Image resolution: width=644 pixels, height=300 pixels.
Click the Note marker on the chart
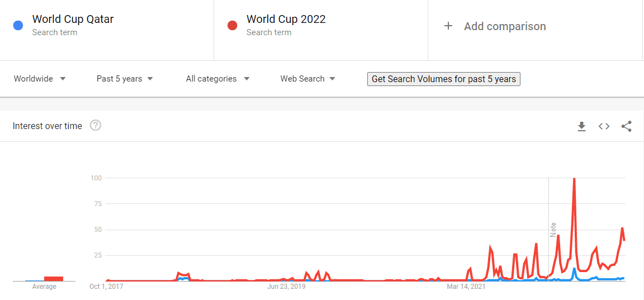point(553,230)
